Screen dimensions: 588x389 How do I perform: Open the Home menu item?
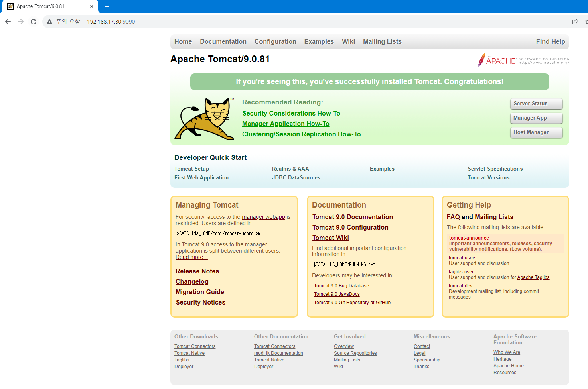[183, 41]
